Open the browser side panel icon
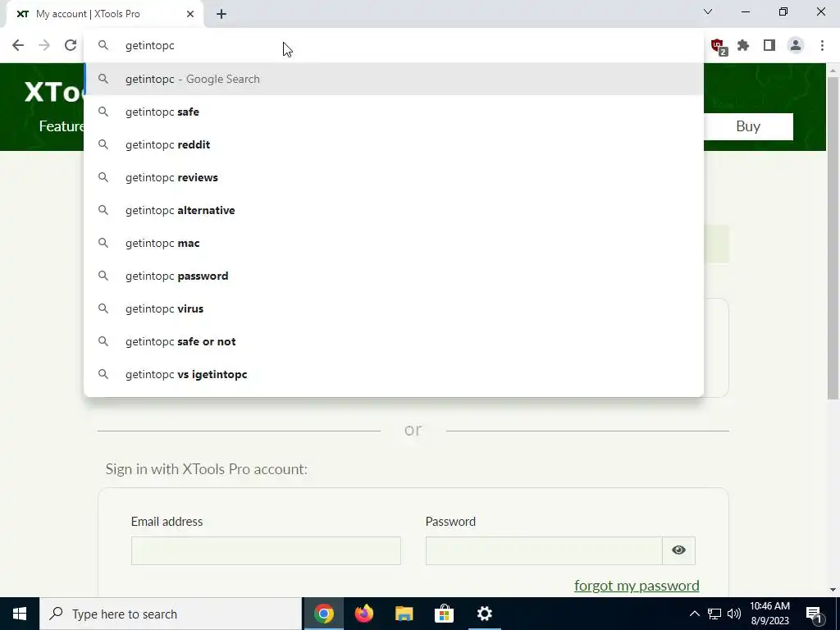 (x=769, y=46)
